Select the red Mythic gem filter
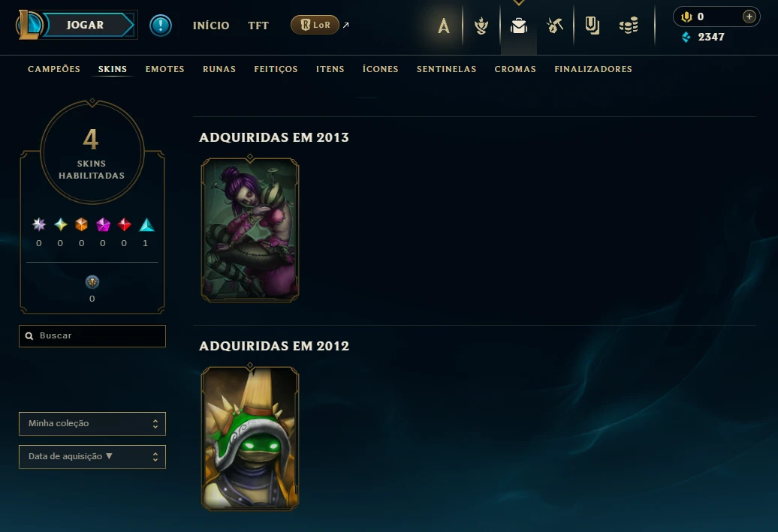The height and width of the screenshot is (532, 778). tap(124, 224)
